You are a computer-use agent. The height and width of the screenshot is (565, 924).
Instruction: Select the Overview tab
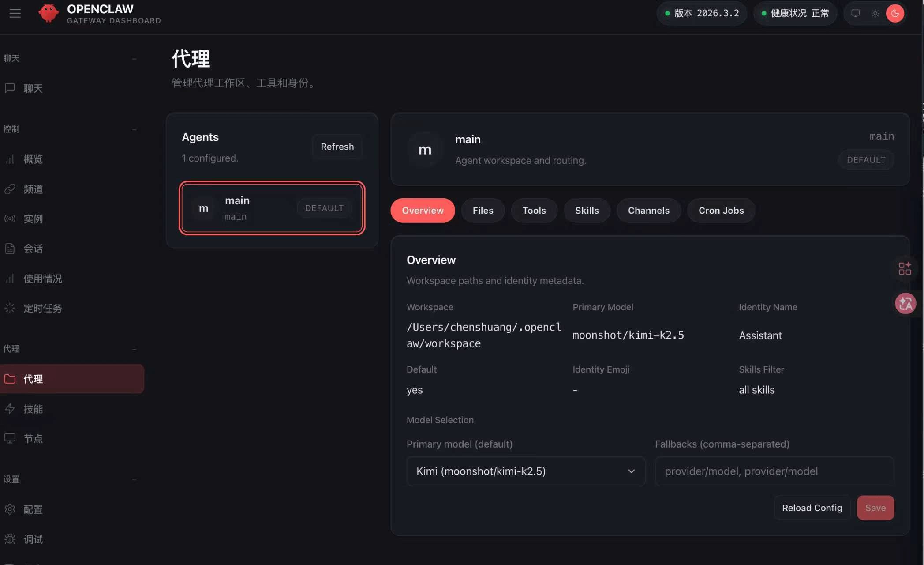click(x=423, y=211)
